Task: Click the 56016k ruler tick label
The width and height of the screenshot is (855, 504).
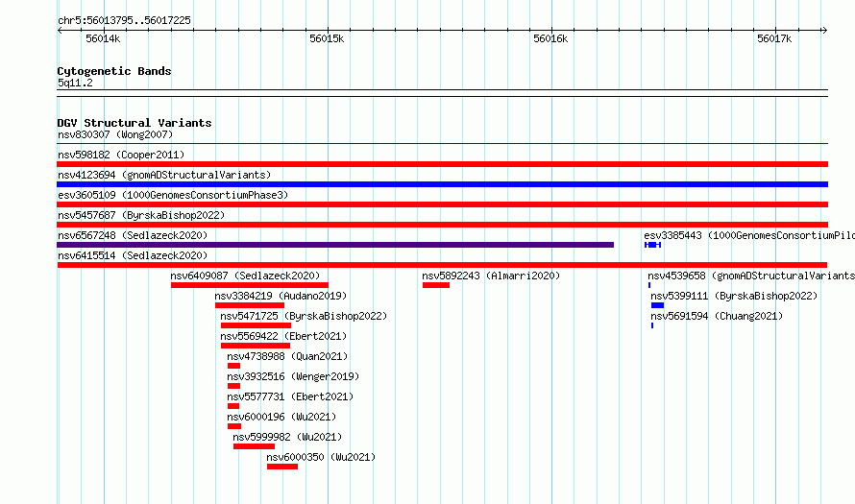Action: 550,38
